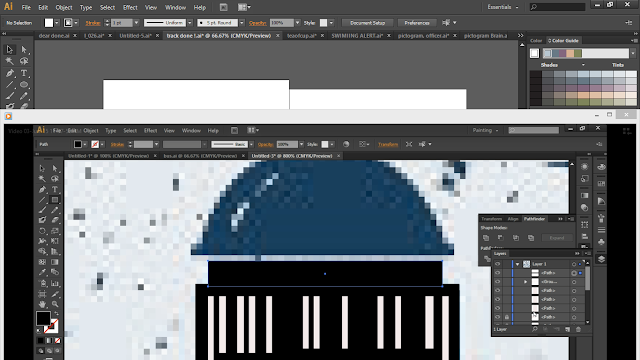Click the Exclude shape mode icon
This screenshot has height=360, width=640.
point(531,238)
